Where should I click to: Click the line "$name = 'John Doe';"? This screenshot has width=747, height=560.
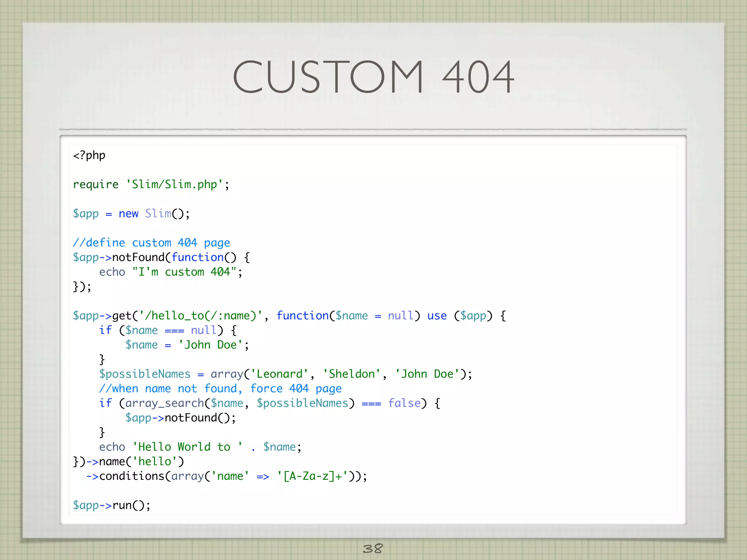coord(187,345)
